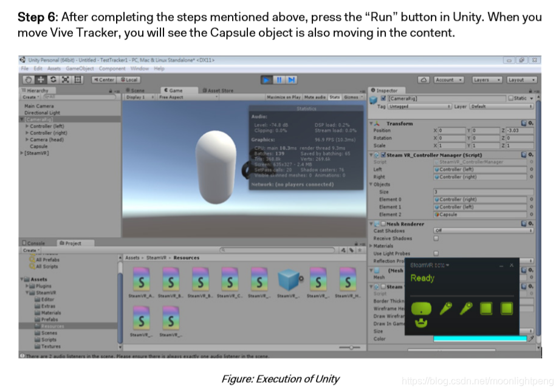Toggle the Local handle button
This screenshot has width=559, height=392.
[129, 80]
